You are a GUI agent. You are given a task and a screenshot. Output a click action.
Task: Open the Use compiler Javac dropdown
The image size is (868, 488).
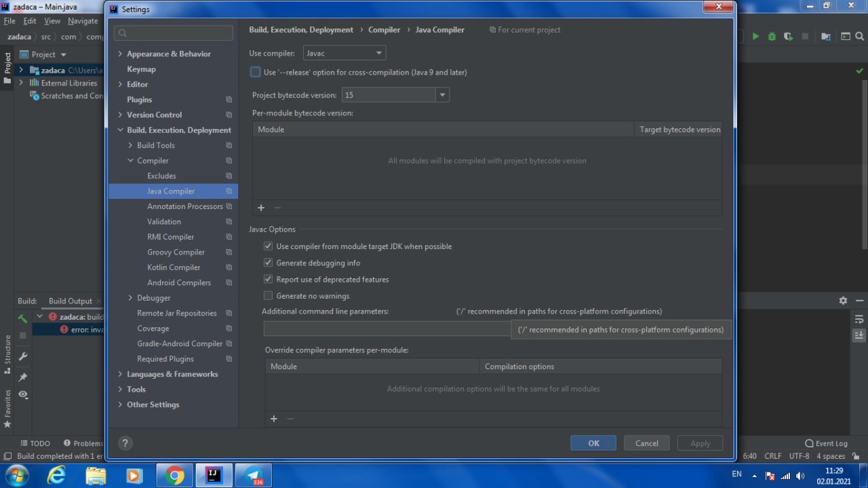(x=344, y=53)
